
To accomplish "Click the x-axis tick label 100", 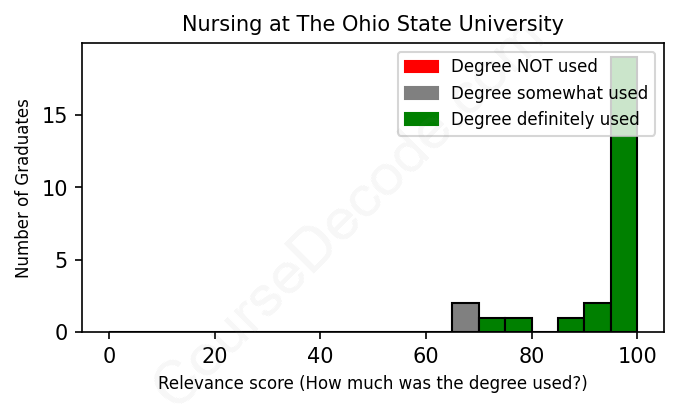I will click(637, 354).
